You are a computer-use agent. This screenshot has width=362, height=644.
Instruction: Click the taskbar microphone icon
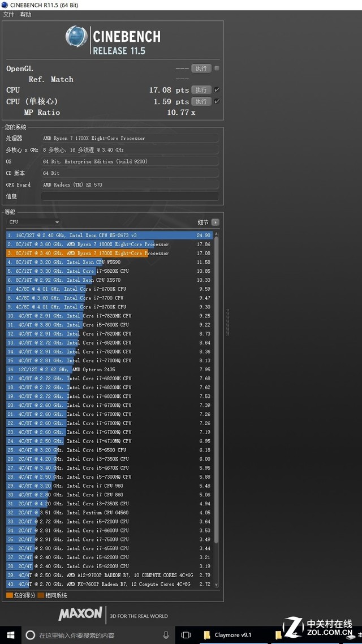[x=166, y=635]
